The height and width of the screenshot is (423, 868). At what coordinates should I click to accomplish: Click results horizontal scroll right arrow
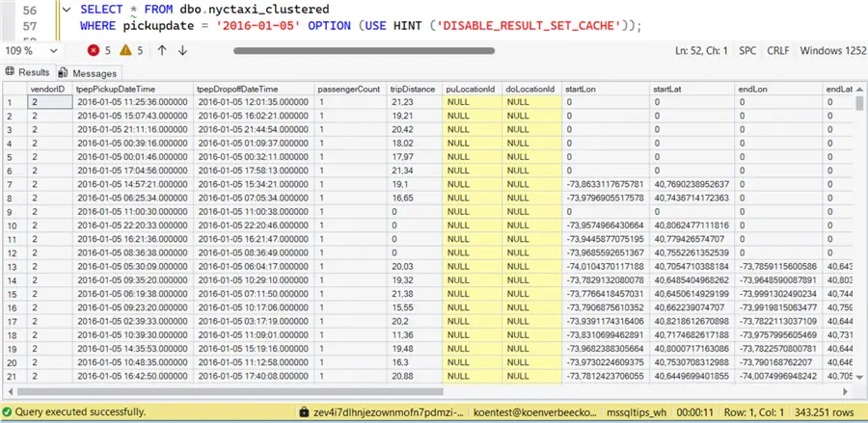(x=845, y=391)
